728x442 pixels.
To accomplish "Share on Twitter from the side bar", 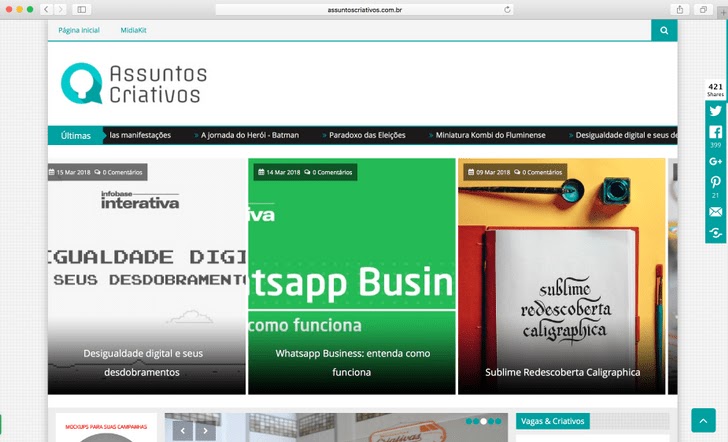I will point(715,110).
